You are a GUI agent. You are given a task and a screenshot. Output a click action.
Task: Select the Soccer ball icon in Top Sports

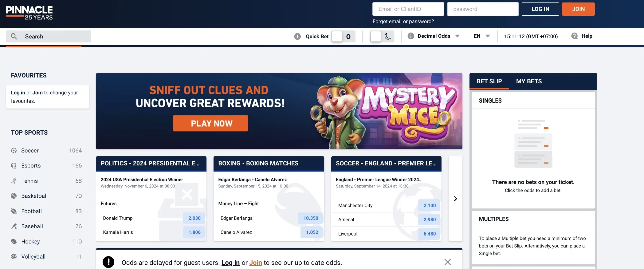click(14, 151)
